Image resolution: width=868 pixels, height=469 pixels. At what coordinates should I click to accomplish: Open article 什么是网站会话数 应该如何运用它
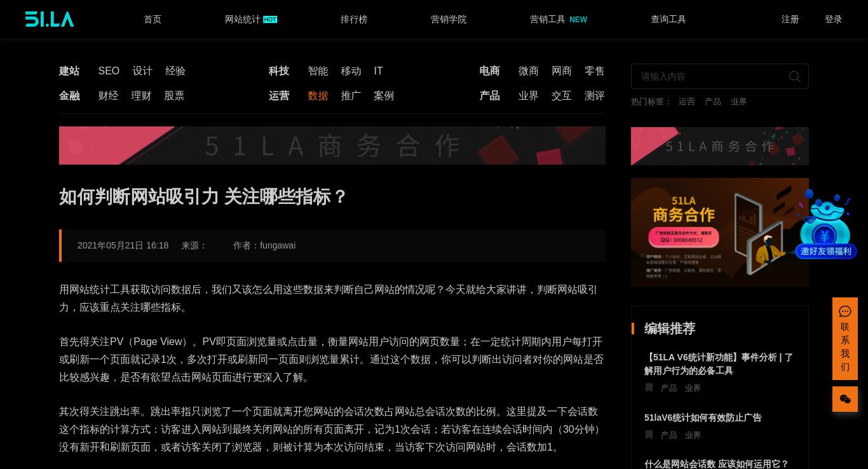(716, 464)
